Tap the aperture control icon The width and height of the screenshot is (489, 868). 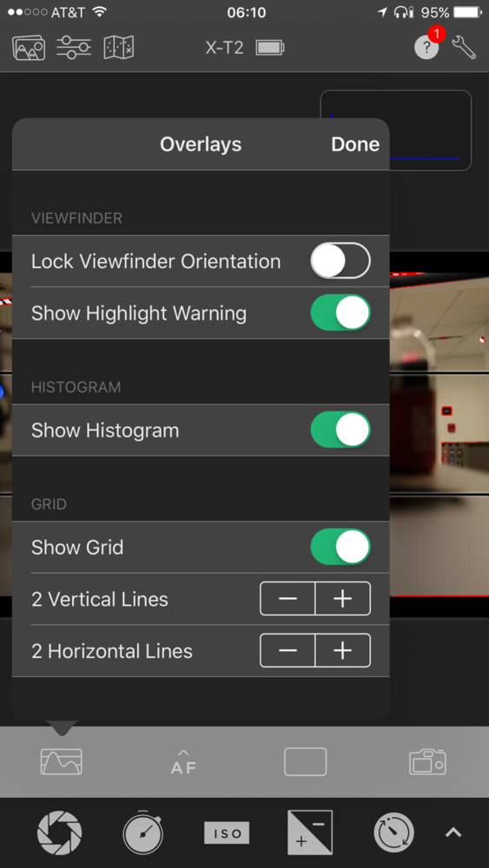click(x=59, y=832)
